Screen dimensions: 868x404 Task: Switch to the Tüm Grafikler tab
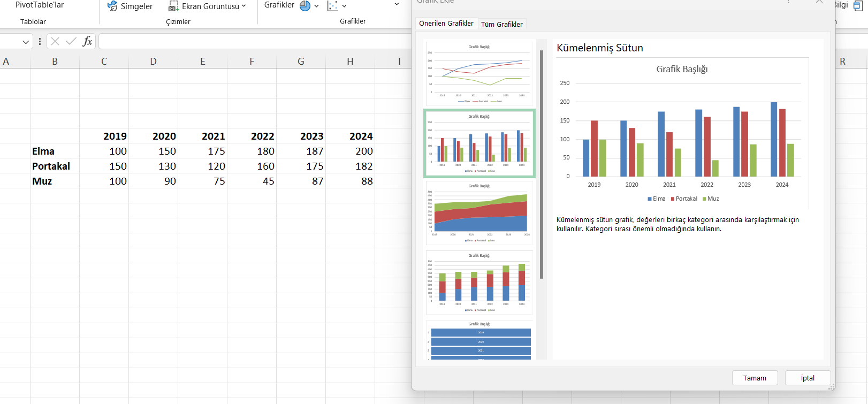(502, 24)
